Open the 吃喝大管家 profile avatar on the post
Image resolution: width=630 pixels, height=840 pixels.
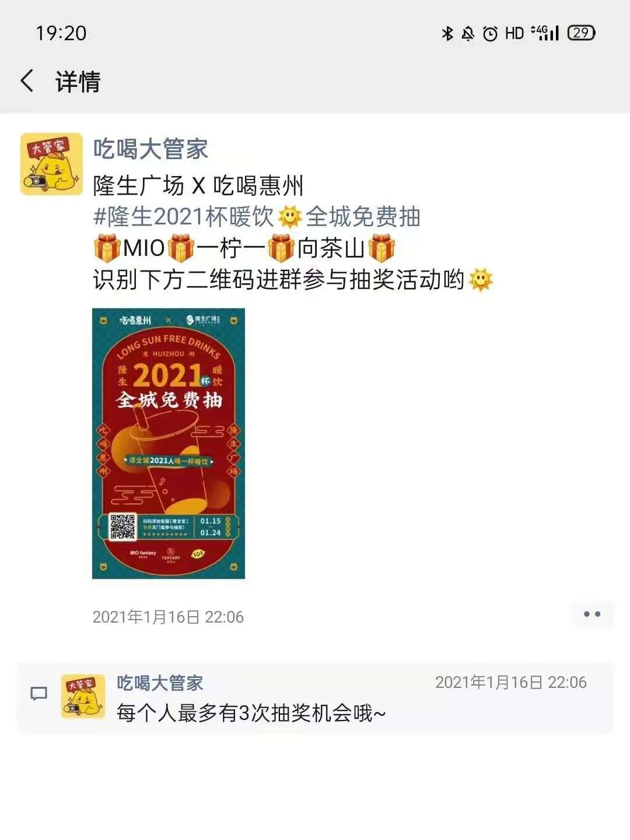51,164
